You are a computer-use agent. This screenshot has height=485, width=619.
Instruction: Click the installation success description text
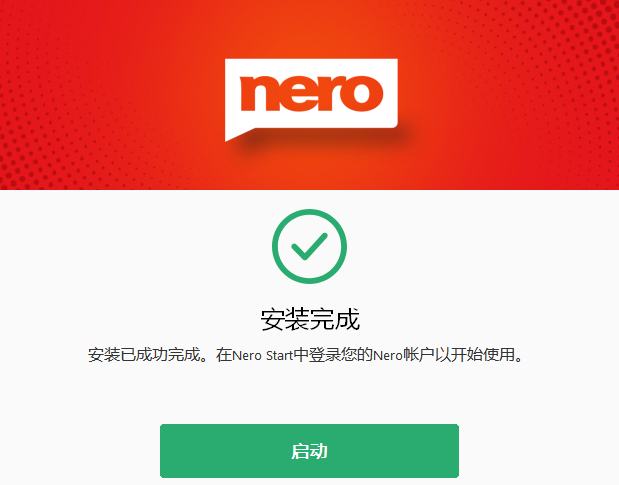click(305, 355)
